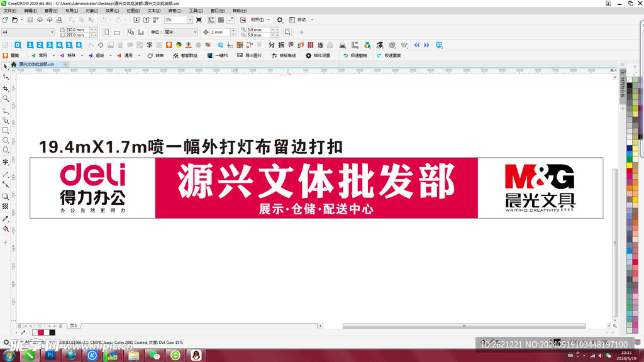The width and height of the screenshot is (644, 362).
Task: Open the Options gear icon
Action: 280,19
